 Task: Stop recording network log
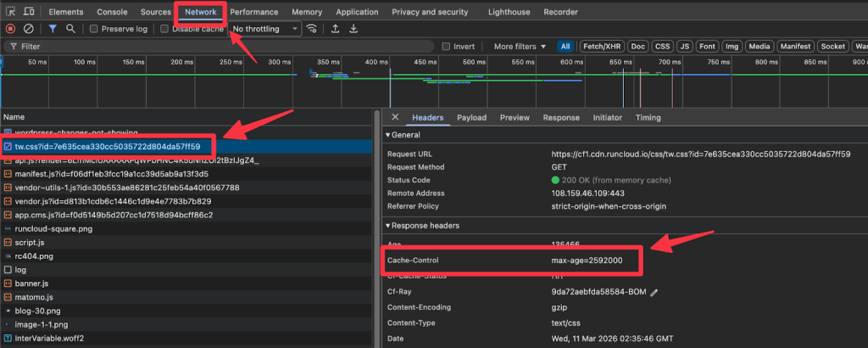click(x=11, y=29)
